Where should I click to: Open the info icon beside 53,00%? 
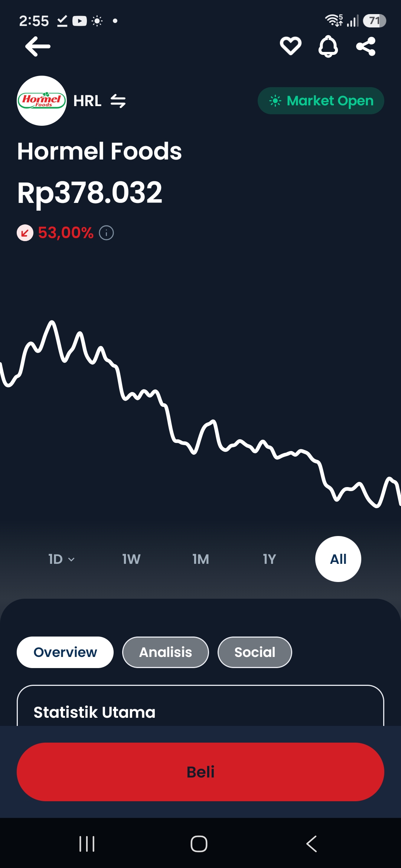[x=106, y=233]
